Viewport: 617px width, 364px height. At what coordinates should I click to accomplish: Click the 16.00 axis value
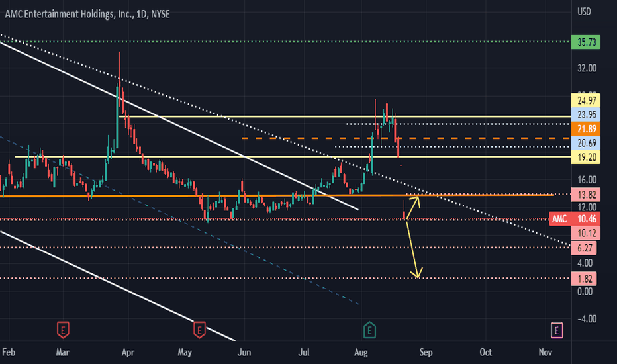coord(587,180)
